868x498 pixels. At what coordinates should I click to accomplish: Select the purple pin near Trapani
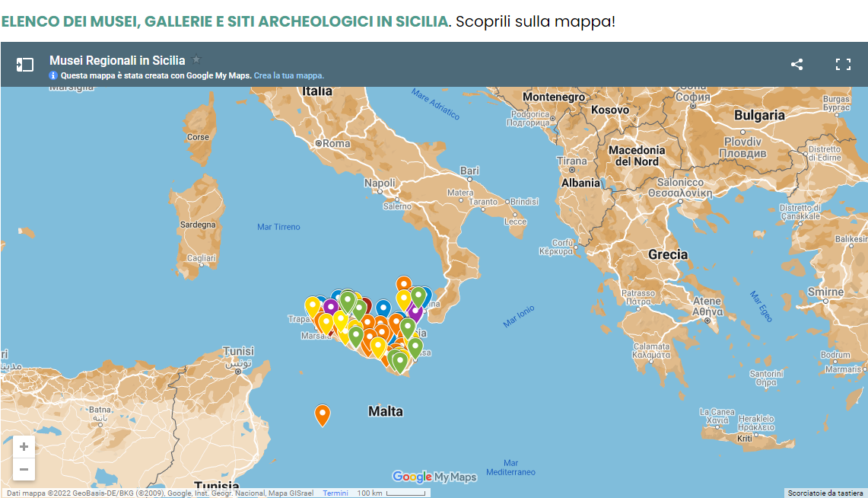tap(330, 306)
